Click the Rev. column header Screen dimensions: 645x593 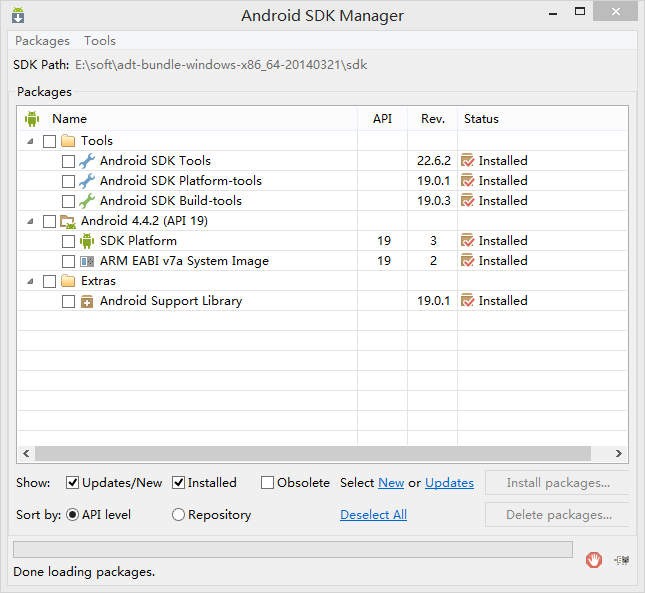[433, 119]
